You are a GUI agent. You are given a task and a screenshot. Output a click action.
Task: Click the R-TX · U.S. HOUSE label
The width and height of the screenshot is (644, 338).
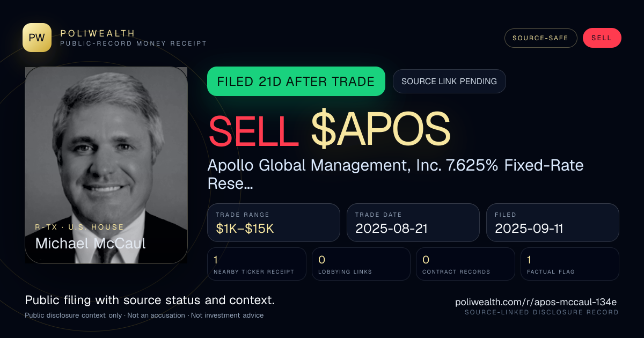(79, 227)
